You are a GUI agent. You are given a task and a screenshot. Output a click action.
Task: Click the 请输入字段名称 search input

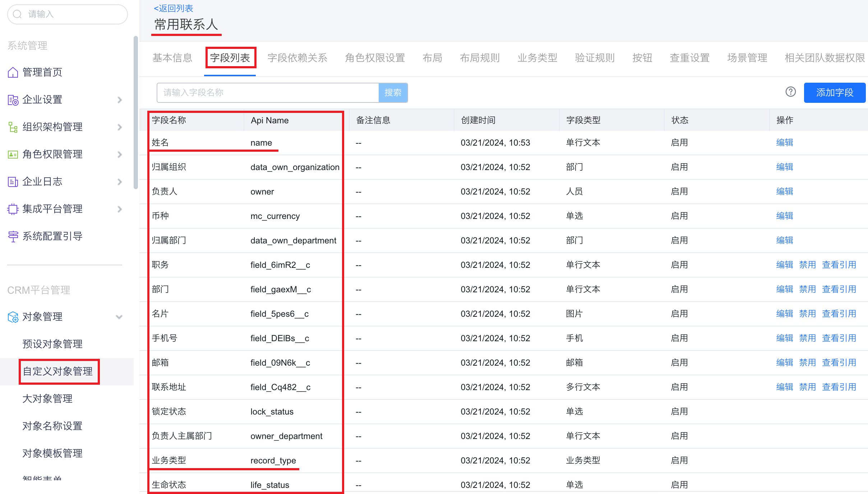click(268, 93)
